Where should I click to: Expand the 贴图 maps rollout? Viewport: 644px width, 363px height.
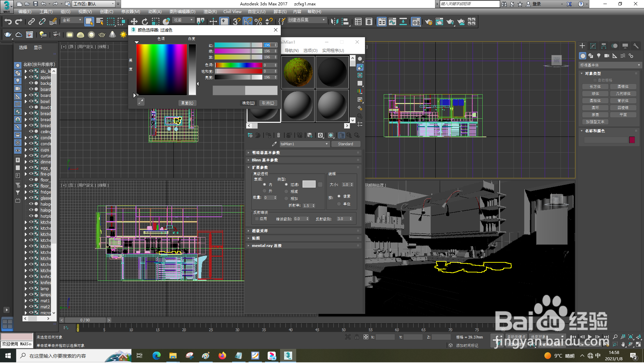click(256, 238)
